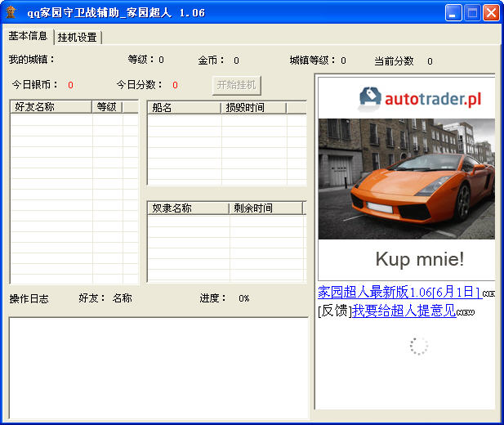Click the 奴隶名称 column header

pyautogui.click(x=187, y=208)
